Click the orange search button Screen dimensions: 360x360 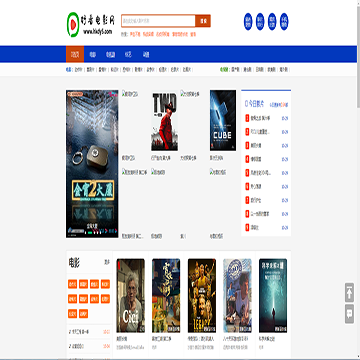pyautogui.click(x=203, y=21)
